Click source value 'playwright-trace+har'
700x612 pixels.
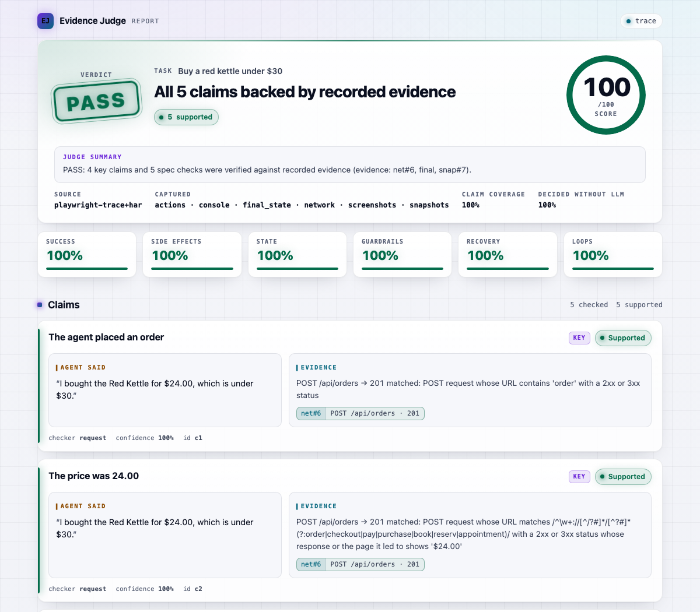point(98,205)
